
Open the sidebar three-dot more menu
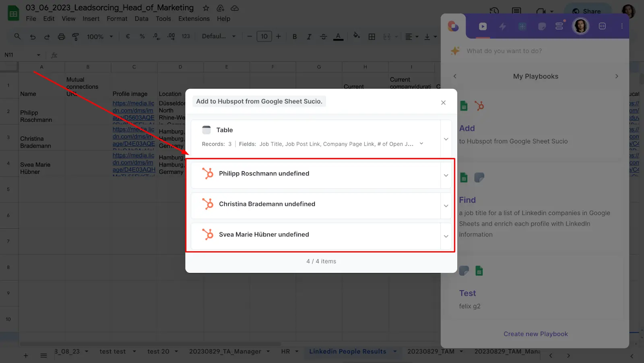coord(622,26)
